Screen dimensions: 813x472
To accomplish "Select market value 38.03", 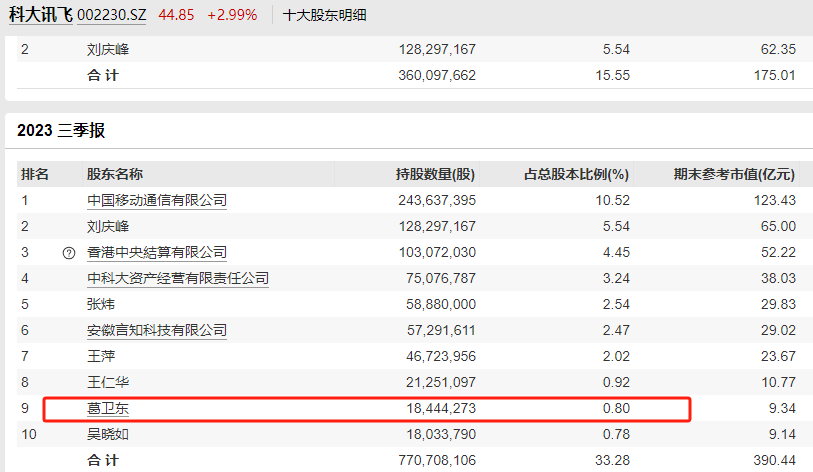I will coord(778,278).
